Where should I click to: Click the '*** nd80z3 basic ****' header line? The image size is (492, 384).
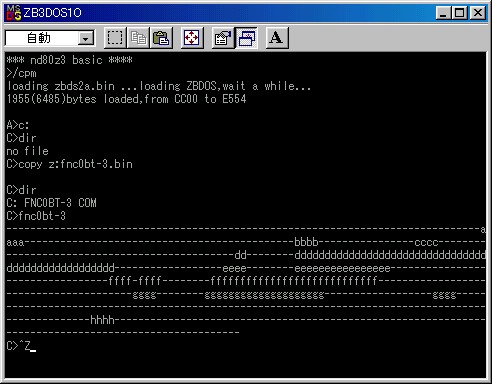point(69,60)
